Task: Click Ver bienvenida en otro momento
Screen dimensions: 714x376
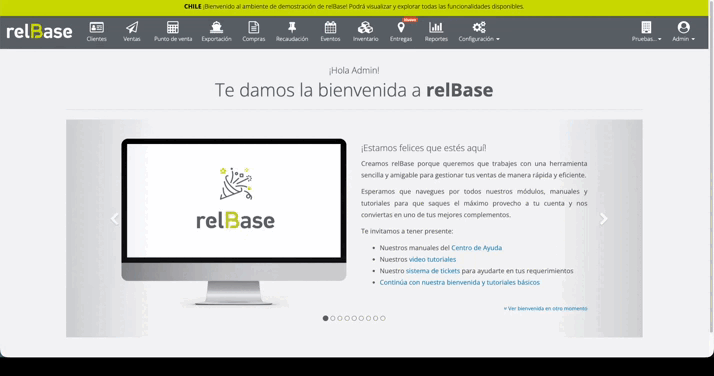Action: [x=545, y=308]
